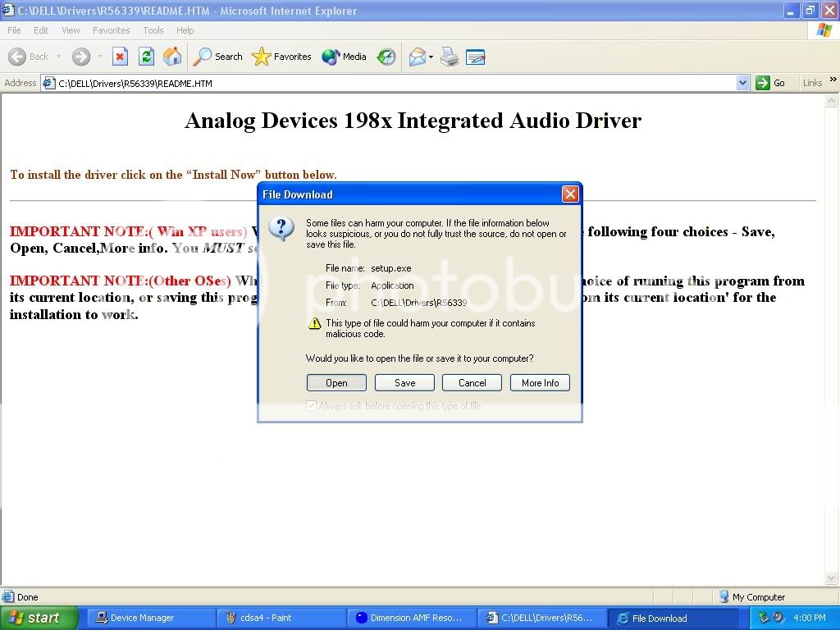Image resolution: width=840 pixels, height=630 pixels.
Task: Expand the Mail button dropdown arrow
Action: (431, 57)
